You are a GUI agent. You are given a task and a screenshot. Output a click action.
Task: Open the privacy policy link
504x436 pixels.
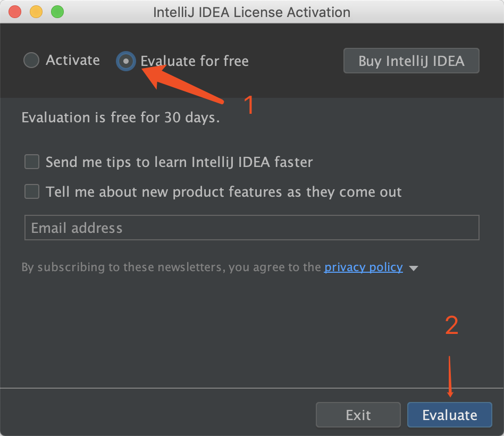(363, 267)
